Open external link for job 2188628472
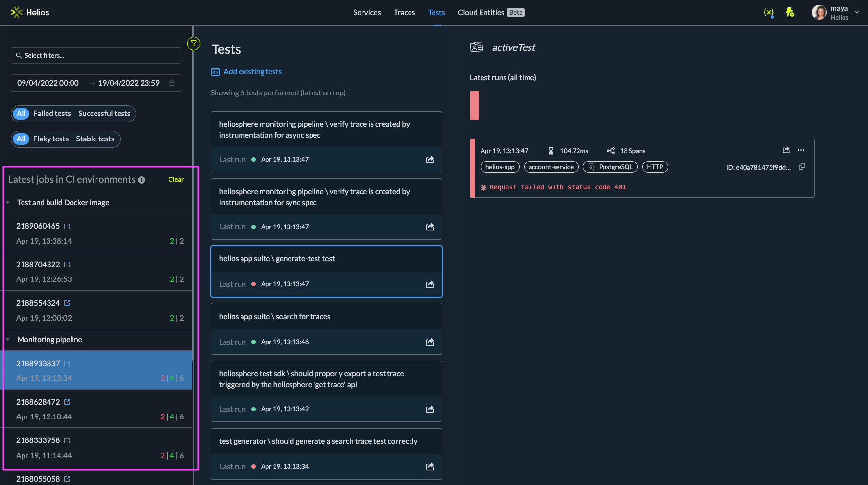868x485 pixels. tap(67, 402)
